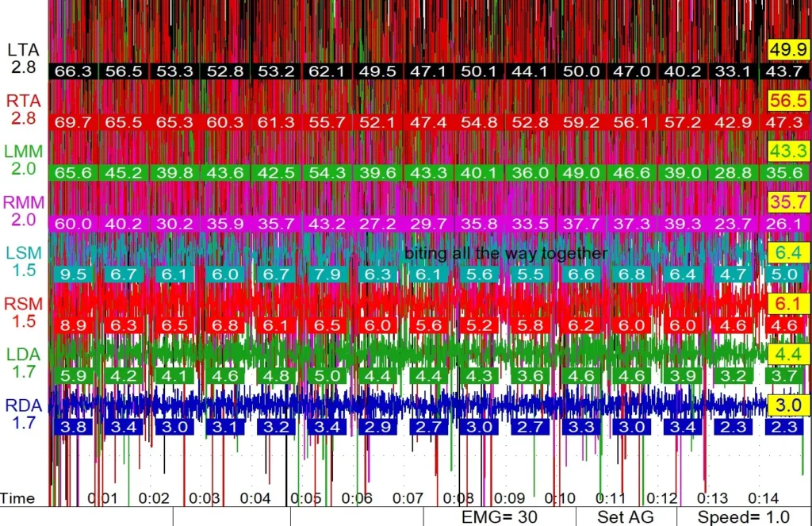Click the RTA reading 59.2

580,123
